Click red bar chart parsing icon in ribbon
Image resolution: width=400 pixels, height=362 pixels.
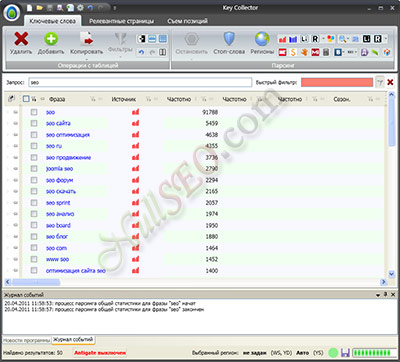coord(283,39)
